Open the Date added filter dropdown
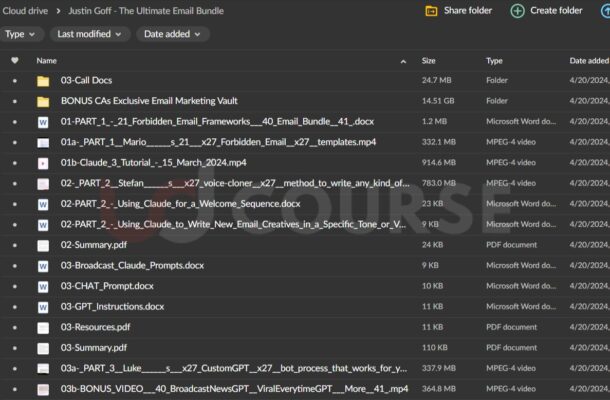 pos(172,34)
